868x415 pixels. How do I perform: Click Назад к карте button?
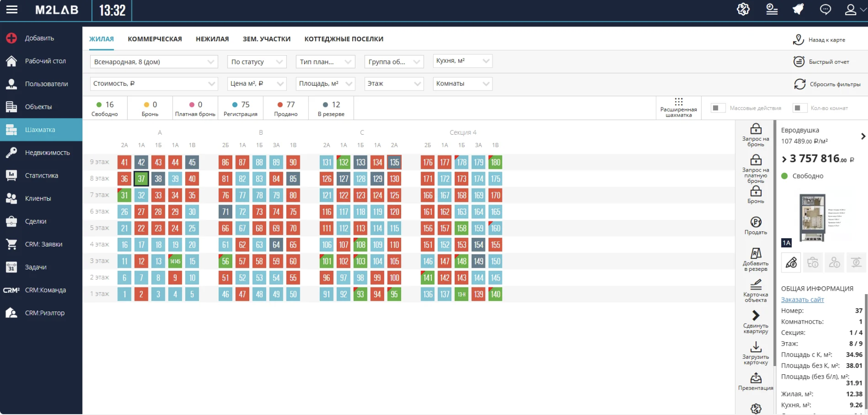pos(819,40)
